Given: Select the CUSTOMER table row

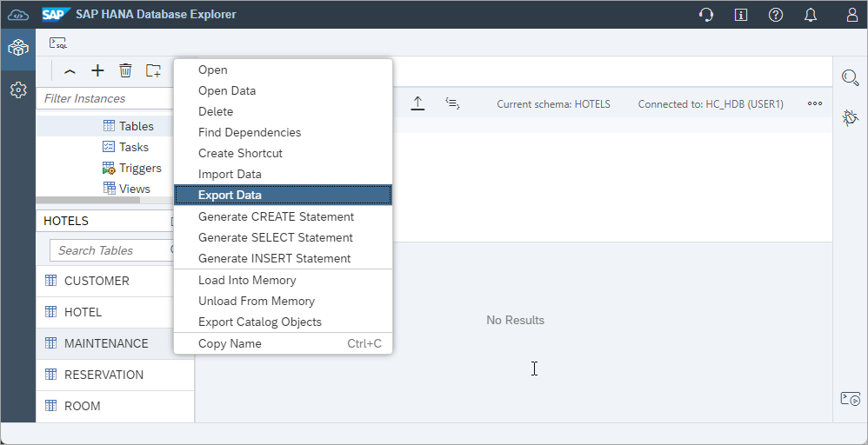Looking at the screenshot, I should click(x=105, y=281).
